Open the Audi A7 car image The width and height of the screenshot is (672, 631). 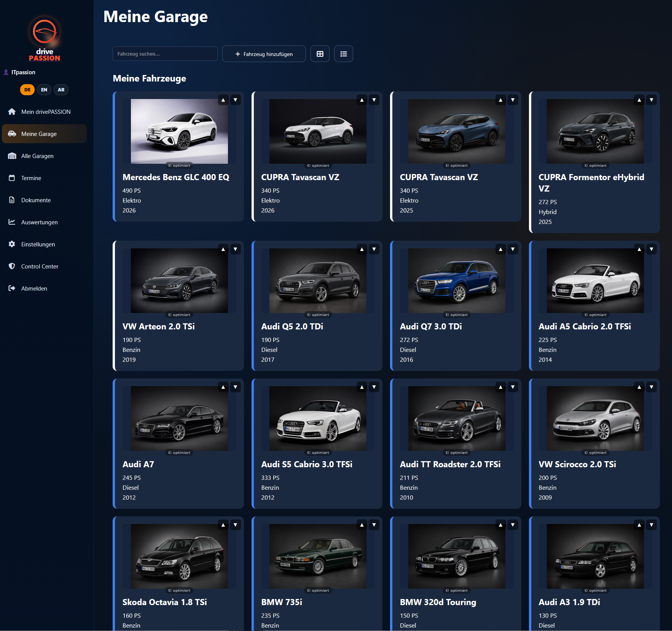pyautogui.click(x=179, y=419)
